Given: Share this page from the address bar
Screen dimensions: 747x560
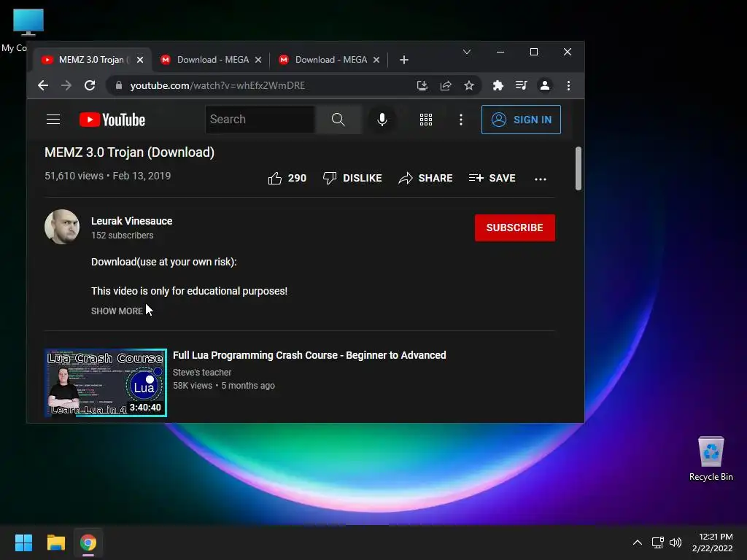Looking at the screenshot, I should 446,86.
